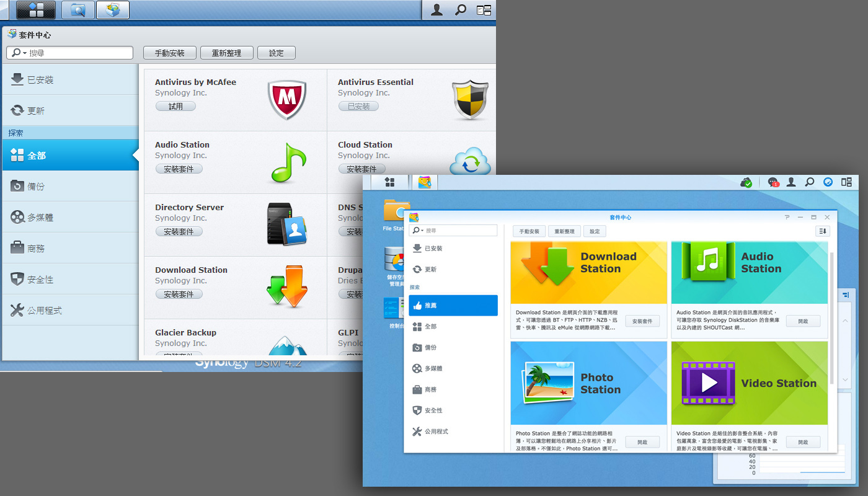This screenshot has width=868, height=496.
Task: Click the Antivirus by McAfee shield icon
Action: pyautogui.click(x=287, y=100)
